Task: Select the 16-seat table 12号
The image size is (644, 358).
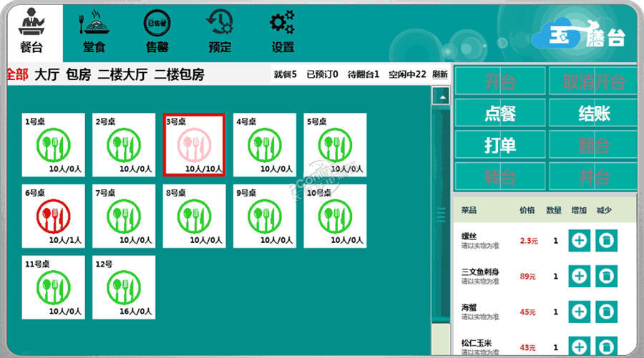Action: click(x=124, y=287)
